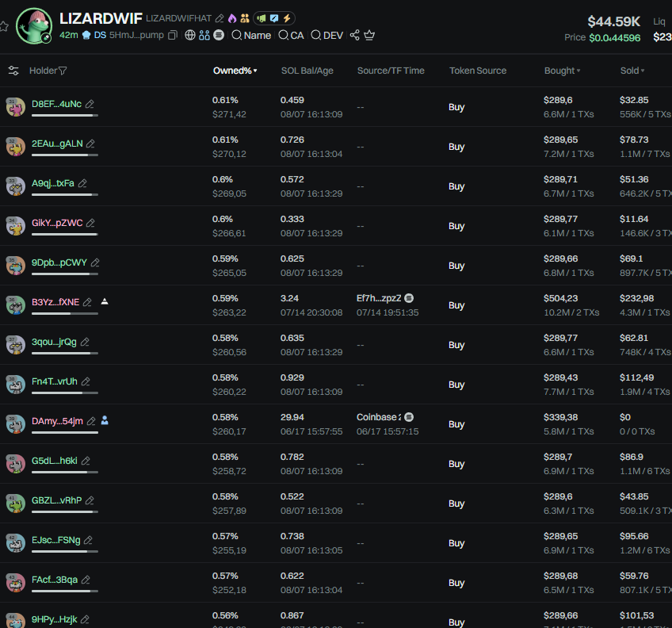Edit label for Fn4T...vrUh
The height and width of the screenshot is (628, 672).
point(86,381)
